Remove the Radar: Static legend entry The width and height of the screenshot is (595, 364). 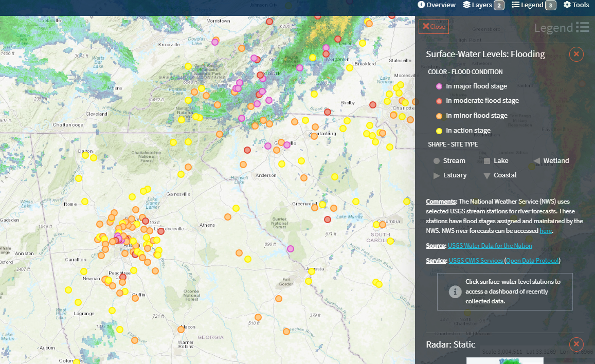[x=576, y=344]
